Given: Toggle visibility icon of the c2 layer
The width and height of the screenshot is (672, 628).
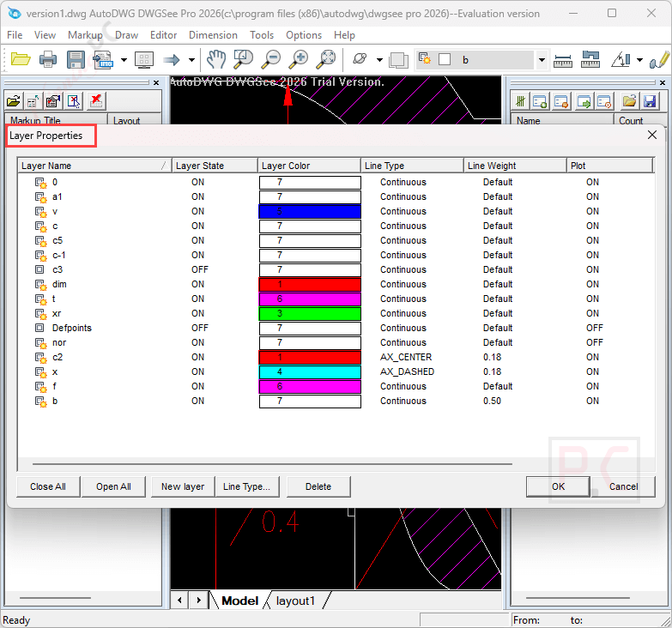Looking at the screenshot, I should (40, 357).
